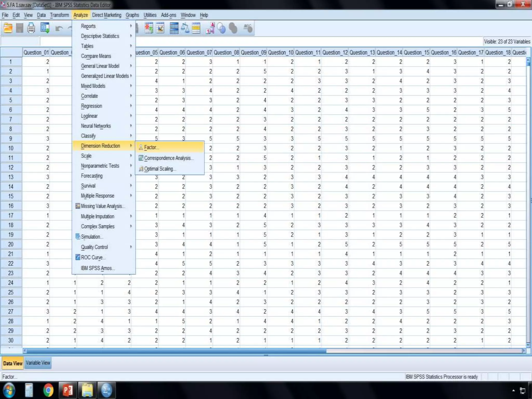The height and width of the screenshot is (399, 532).
Task: Click the horizontal scrollbar thumb
Action: [x=177, y=351]
